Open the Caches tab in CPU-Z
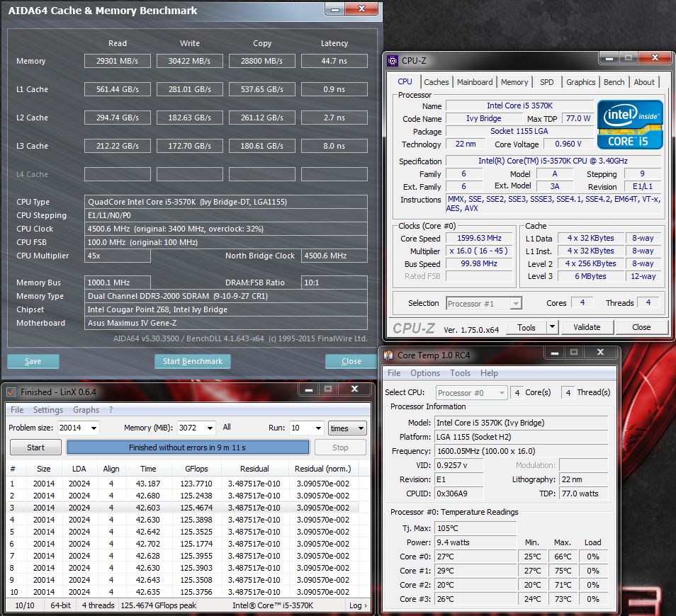This screenshot has height=616, width=676. [x=436, y=82]
